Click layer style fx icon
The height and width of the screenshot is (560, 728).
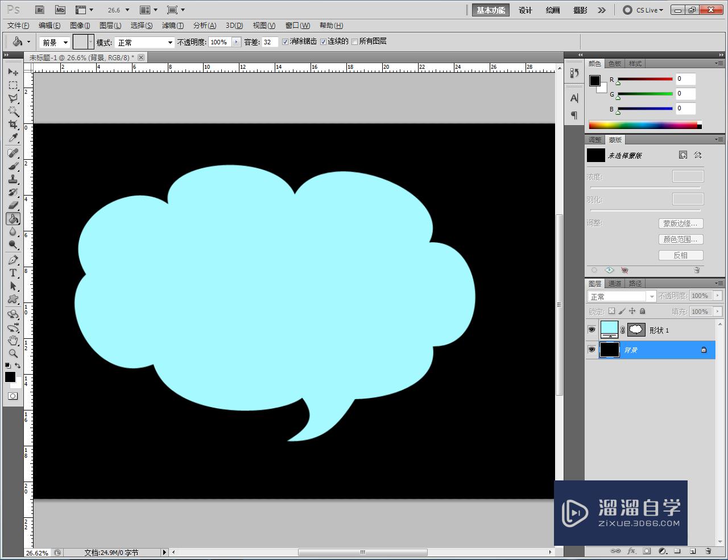631,551
